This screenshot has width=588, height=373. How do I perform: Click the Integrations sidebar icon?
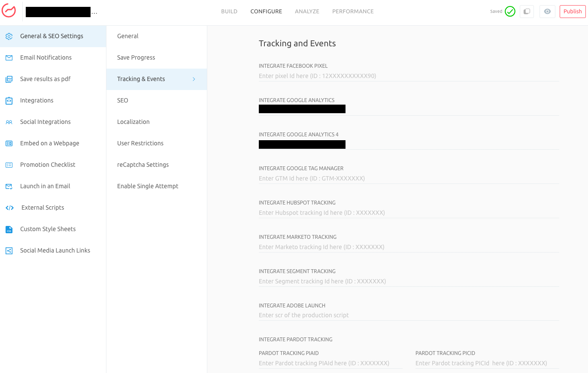click(x=9, y=101)
